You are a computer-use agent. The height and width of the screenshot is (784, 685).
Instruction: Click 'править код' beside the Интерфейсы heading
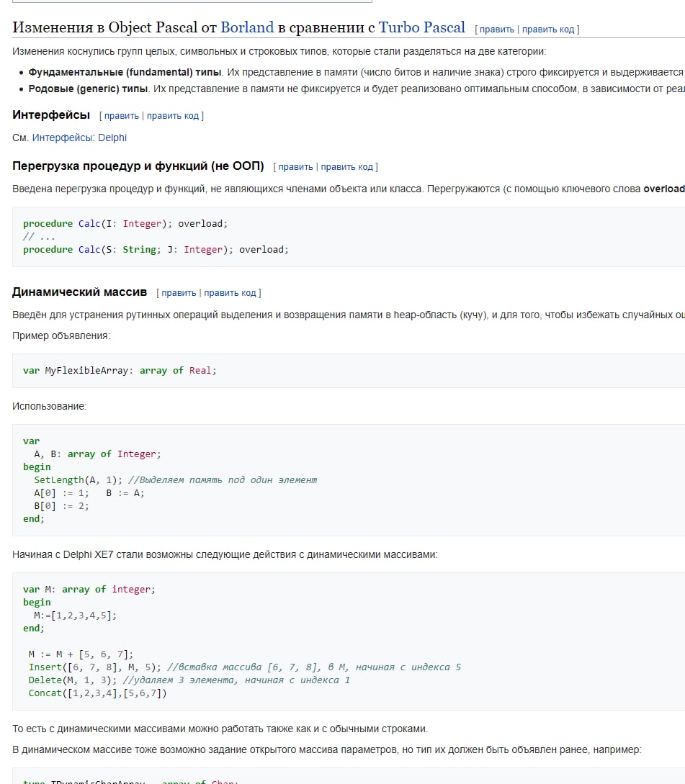pos(173,116)
